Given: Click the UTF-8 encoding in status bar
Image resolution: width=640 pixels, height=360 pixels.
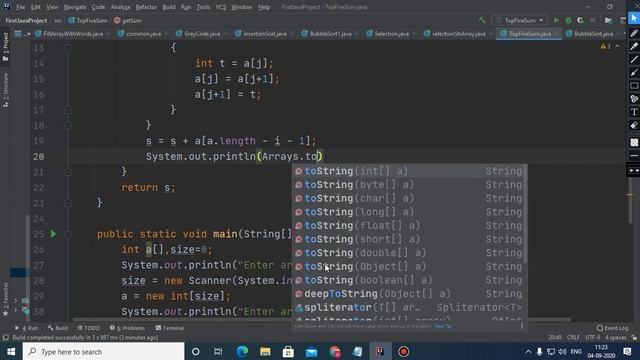Looking at the screenshot, I should (592, 338).
